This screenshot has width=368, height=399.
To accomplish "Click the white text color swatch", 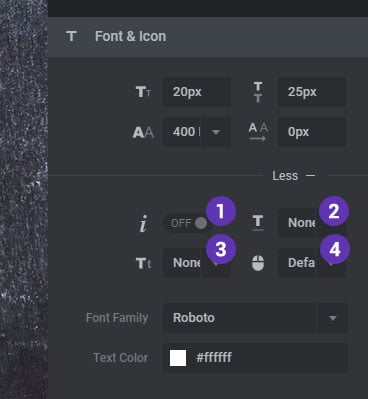I will pos(178,358).
